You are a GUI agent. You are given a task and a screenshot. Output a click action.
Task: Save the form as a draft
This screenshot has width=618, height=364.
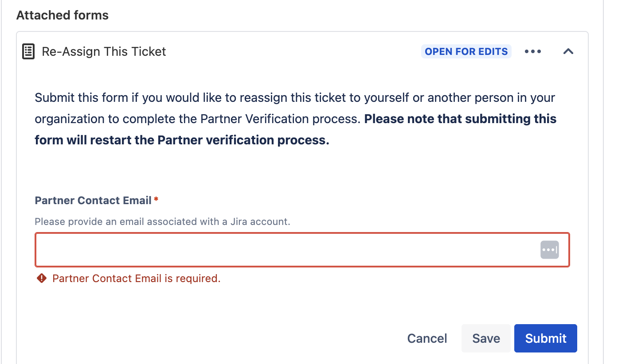coord(486,338)
